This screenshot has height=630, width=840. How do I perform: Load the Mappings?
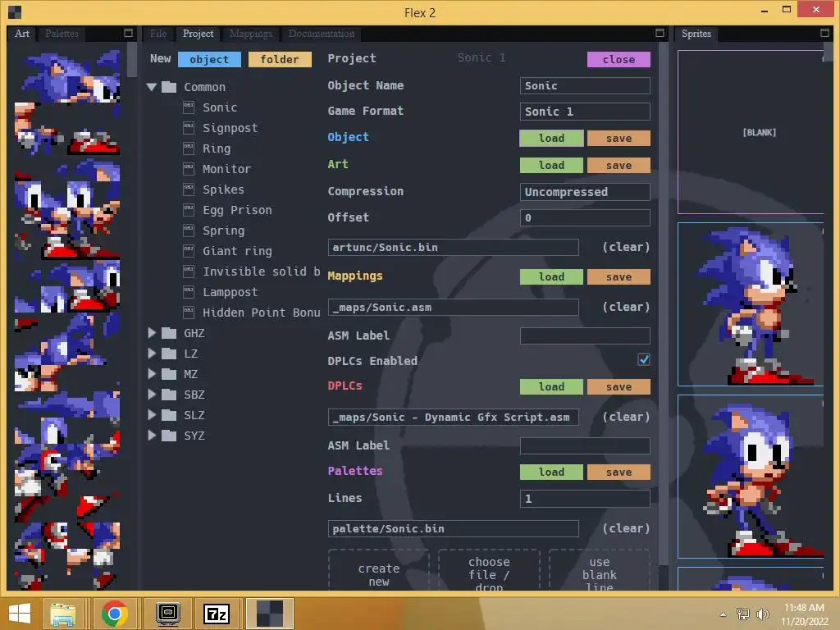(551, 276)
